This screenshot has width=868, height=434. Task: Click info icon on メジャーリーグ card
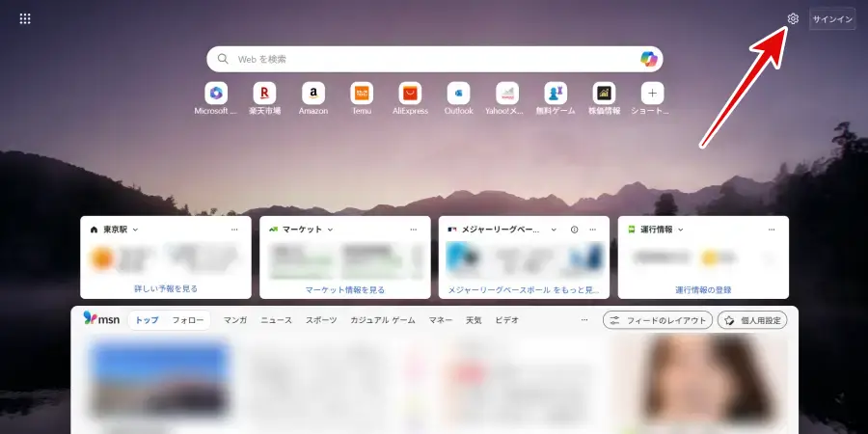[574, 230]
